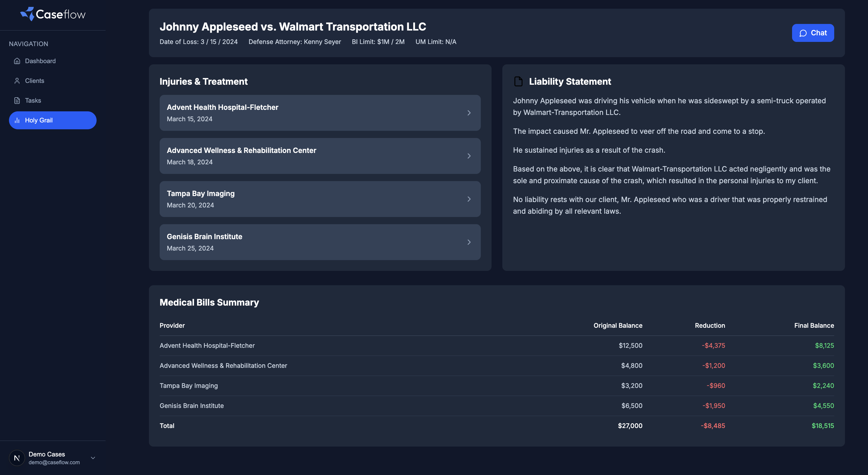
Task: Click the Holy Grail bar chart icon
Action: point(17,120)
